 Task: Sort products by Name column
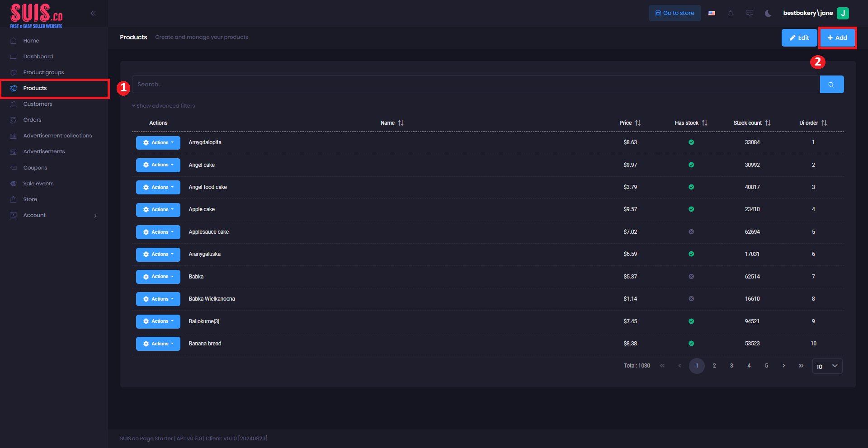point(401,123)
